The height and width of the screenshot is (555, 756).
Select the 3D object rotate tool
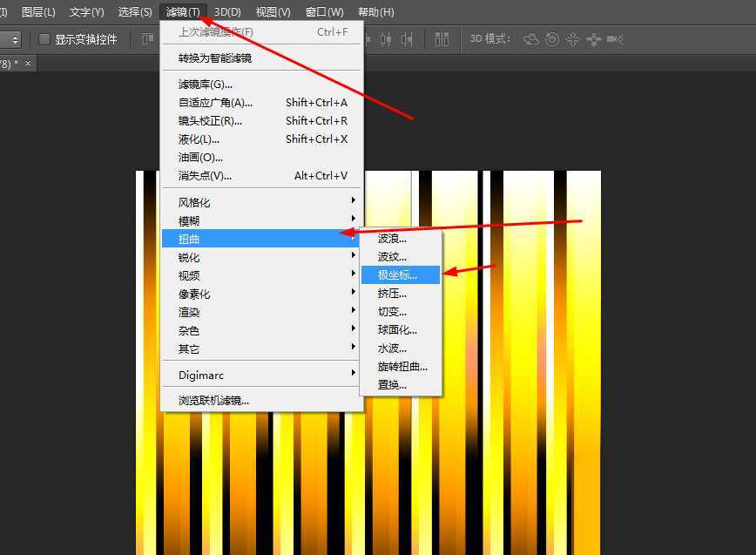pos(532,39)
